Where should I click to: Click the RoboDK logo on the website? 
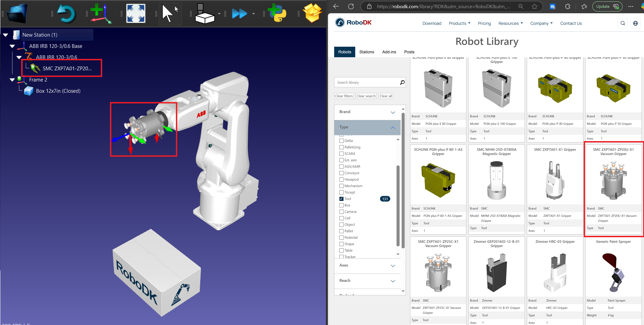point(353,22)
